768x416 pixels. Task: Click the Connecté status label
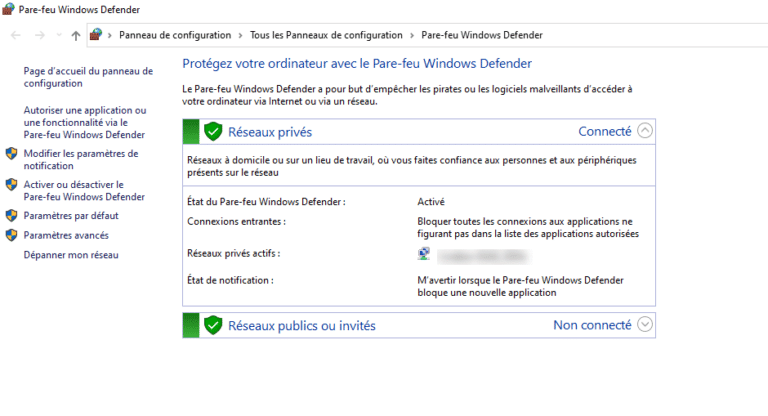[x=605, y=131]
